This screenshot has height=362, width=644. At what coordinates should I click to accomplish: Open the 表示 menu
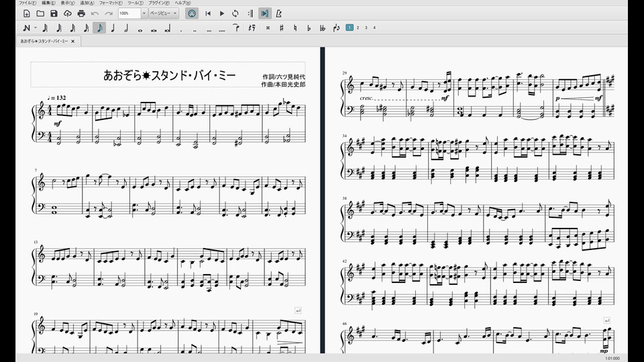click(x=67, y=3)
